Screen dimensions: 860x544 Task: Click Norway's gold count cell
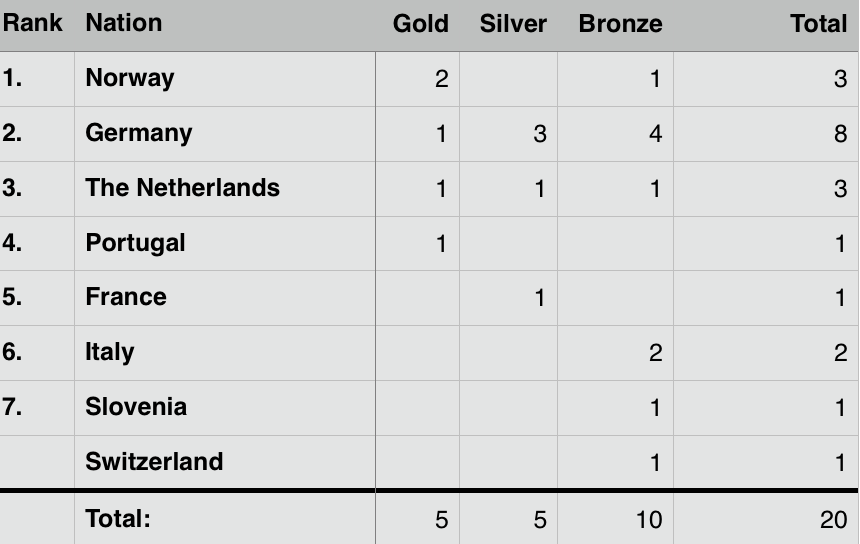(417, 79)
